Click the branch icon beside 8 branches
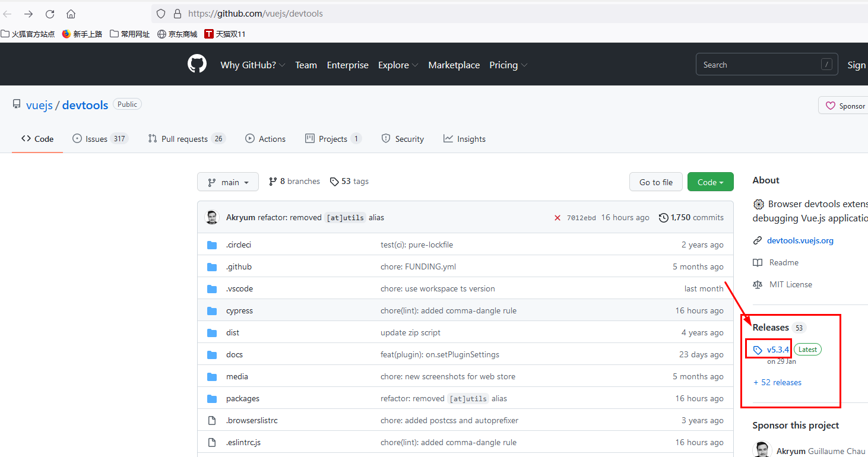Image resolution: width=868 pixels, height=457 pixels. click(x=273, y=181)
